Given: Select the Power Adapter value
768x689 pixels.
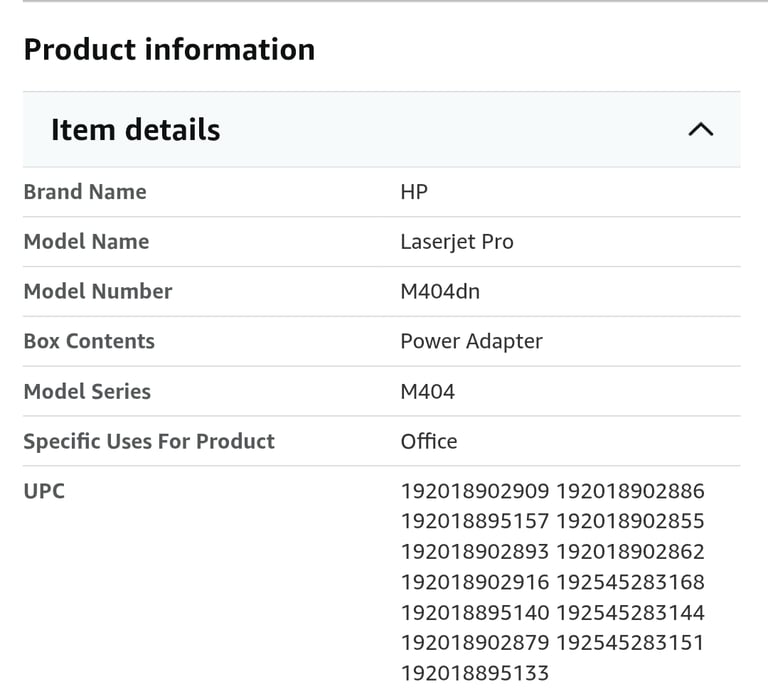Looking at the screenshot, I should 472,341.
